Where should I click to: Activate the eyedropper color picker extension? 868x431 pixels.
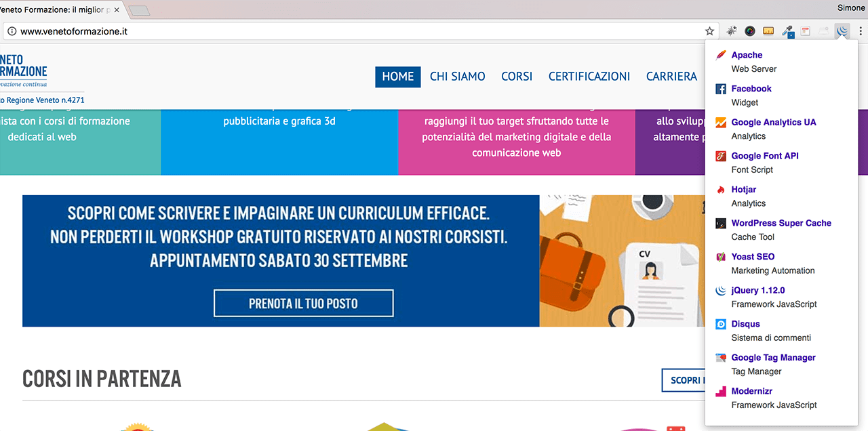(787, 31)
